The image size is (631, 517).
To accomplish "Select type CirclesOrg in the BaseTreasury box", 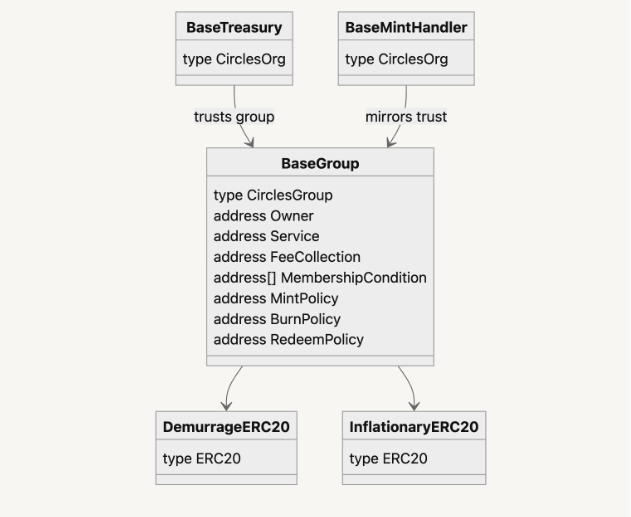I will tap(234, 59).
